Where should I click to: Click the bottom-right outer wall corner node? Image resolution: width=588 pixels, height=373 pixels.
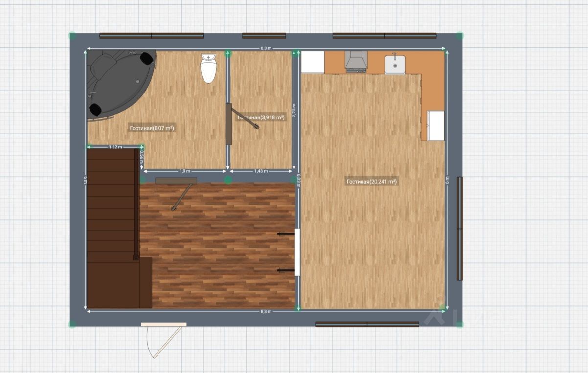460,324
